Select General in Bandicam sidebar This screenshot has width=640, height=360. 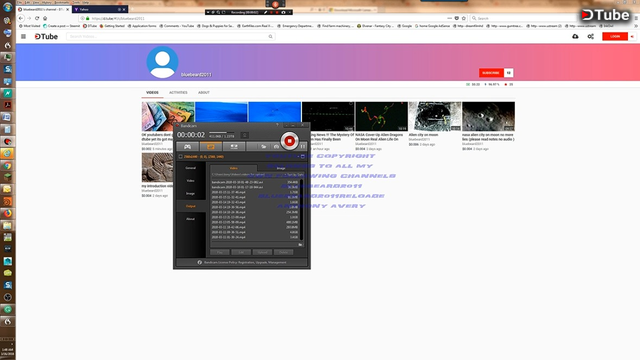pos(191,168)
